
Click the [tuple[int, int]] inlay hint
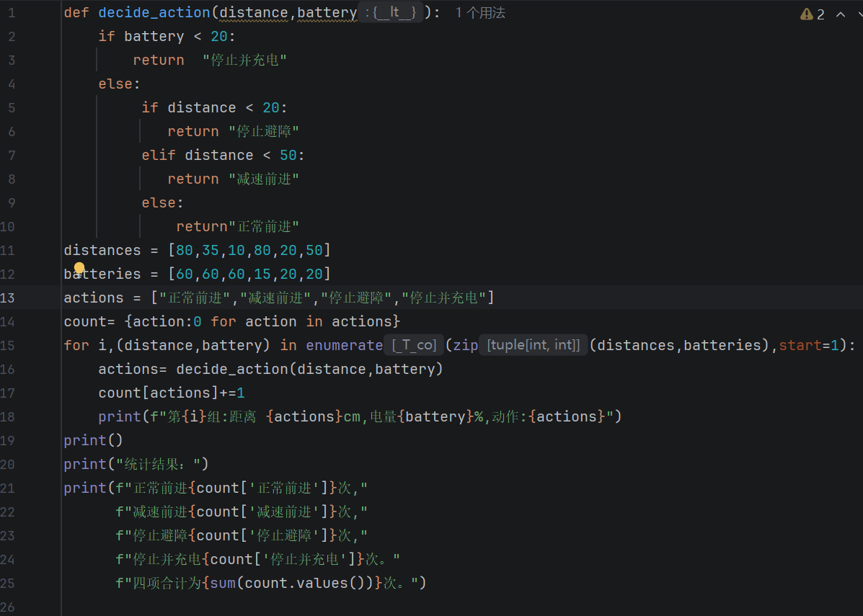point(534,345)
